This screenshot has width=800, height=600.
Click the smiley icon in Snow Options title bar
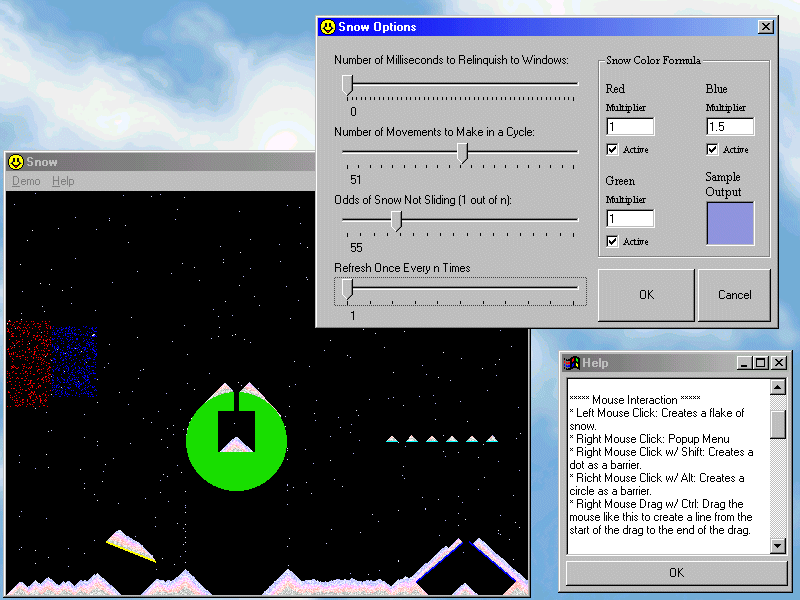coord(327,27)
